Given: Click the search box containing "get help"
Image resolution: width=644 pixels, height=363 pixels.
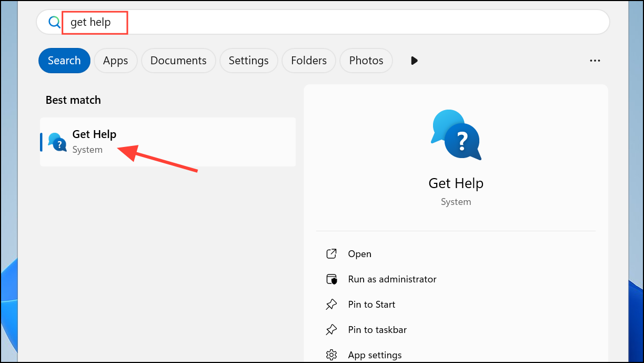Looking at the screenshot, I should click(323, 22).
